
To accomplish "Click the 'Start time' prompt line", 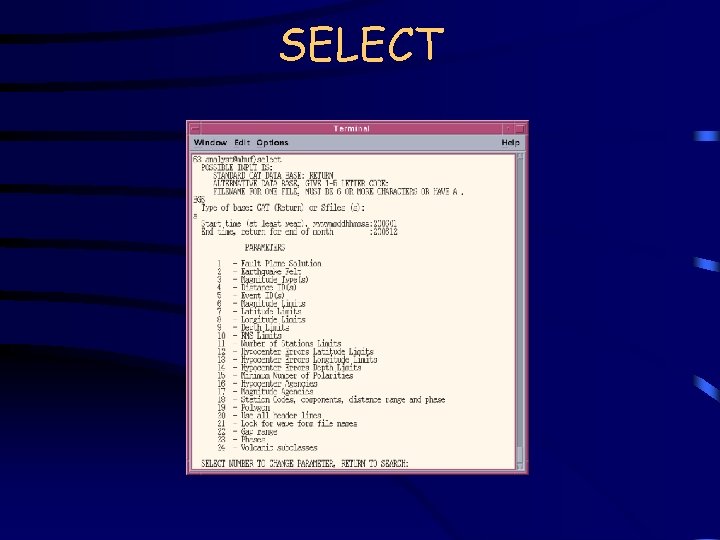I will point(299,224).
